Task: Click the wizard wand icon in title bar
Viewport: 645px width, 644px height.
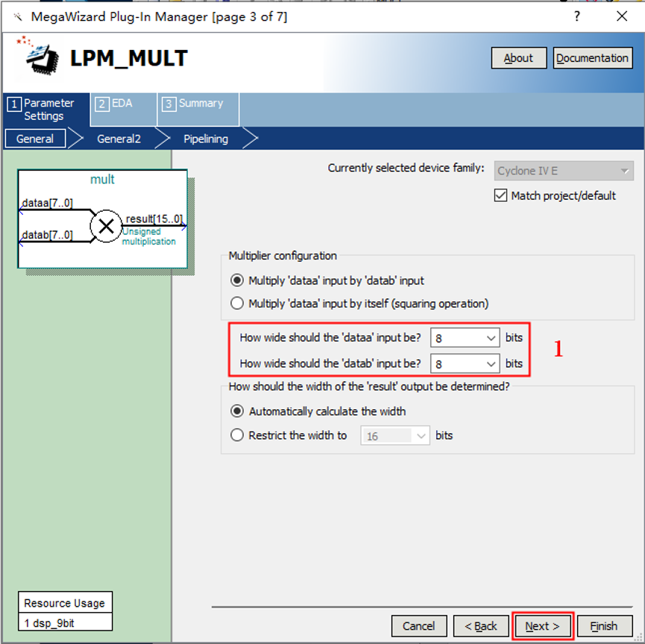Action: point(18,16)
